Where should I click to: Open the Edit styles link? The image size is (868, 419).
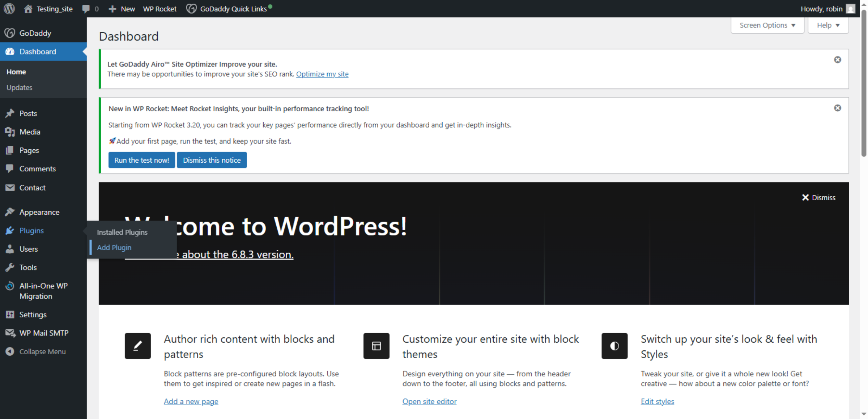pos(657,401)
